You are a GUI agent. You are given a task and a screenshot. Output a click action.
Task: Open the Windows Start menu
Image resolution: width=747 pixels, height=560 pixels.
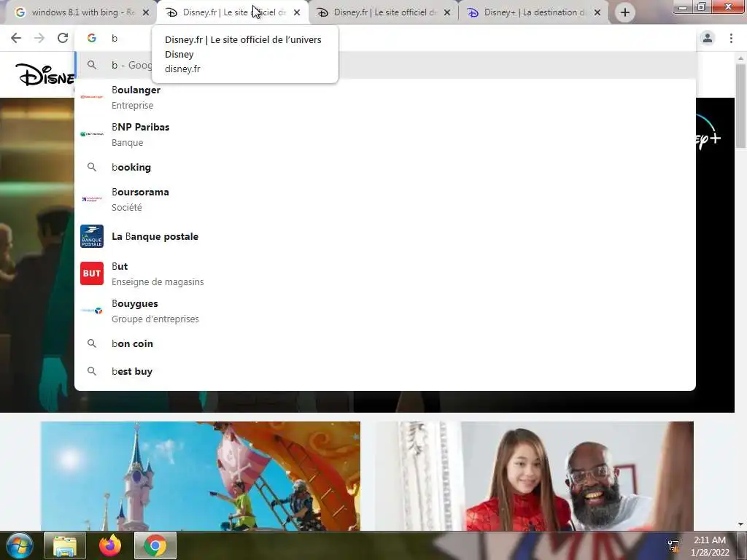(19, 545)
